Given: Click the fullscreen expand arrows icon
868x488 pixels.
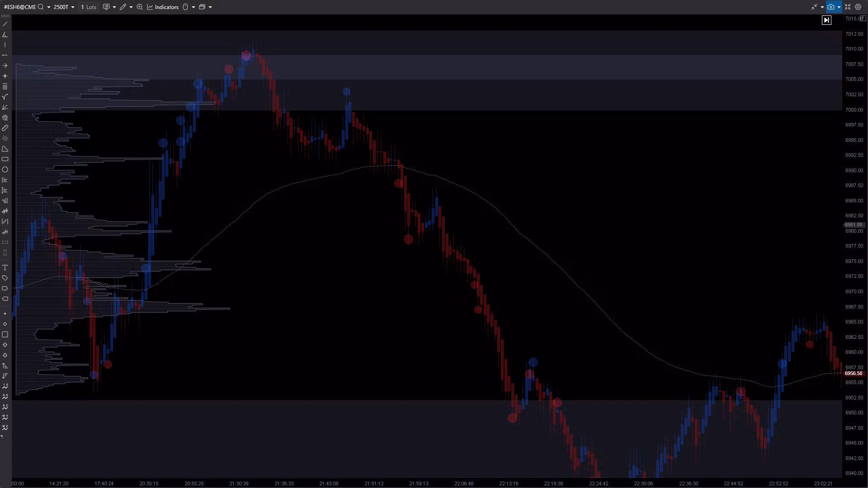Looking at the screenshot, I should [848, 7].
